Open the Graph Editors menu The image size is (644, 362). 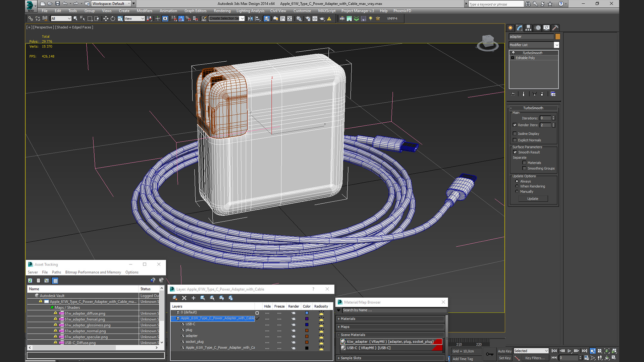[x=195, y=11]
